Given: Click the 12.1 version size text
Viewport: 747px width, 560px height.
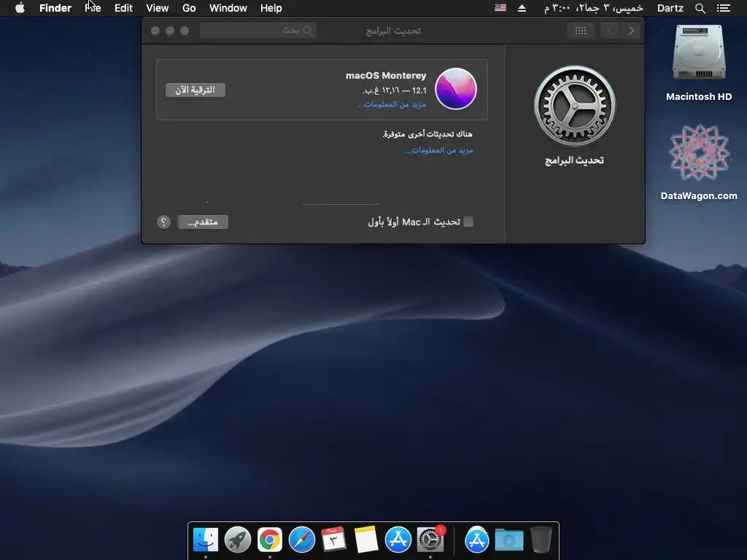Looking at the screenshot, I should point(395,90).
